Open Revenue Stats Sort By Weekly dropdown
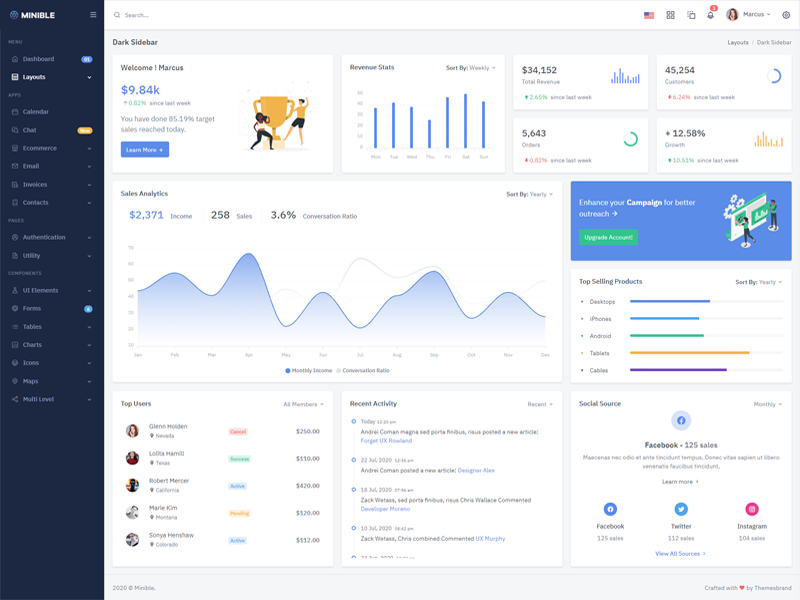800x600 pixels. coord(471,68)
